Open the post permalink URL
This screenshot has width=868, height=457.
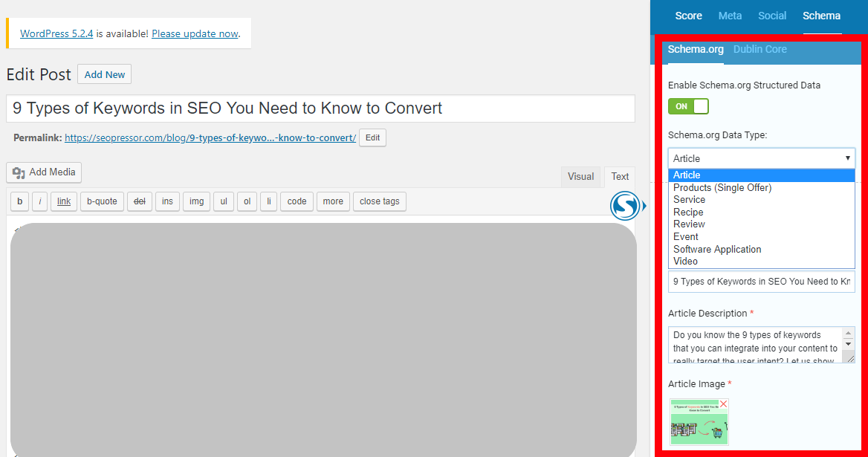(210, 137)
